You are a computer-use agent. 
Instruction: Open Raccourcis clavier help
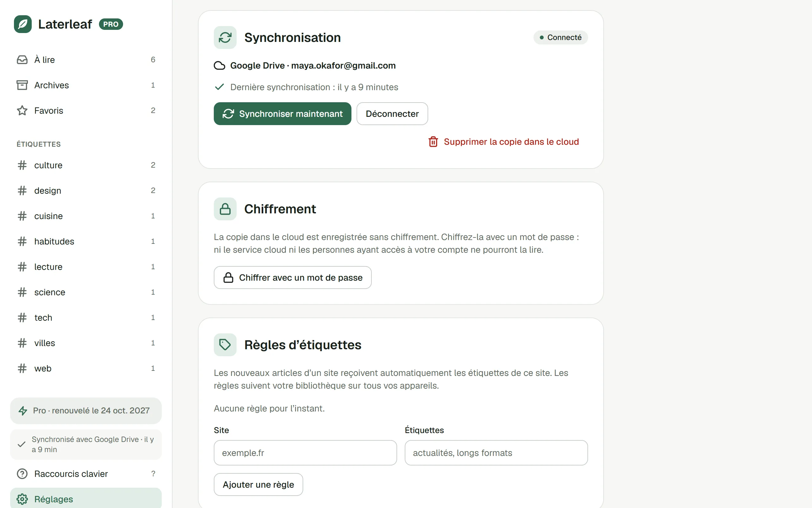coord(86,474)
